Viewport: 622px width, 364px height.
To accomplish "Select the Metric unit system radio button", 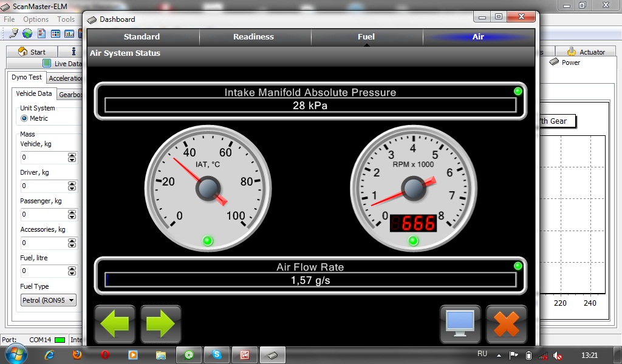I will coord(24,118).
